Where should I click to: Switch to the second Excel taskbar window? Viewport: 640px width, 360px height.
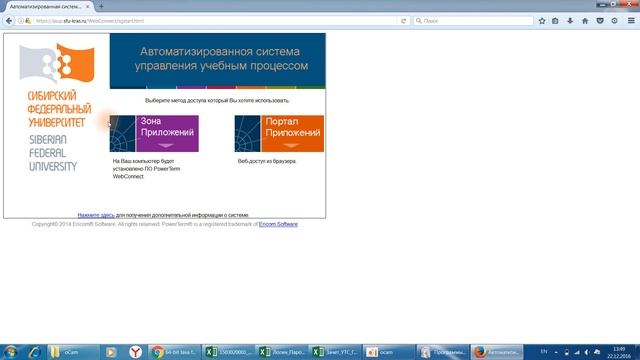(x=281, y=352)
